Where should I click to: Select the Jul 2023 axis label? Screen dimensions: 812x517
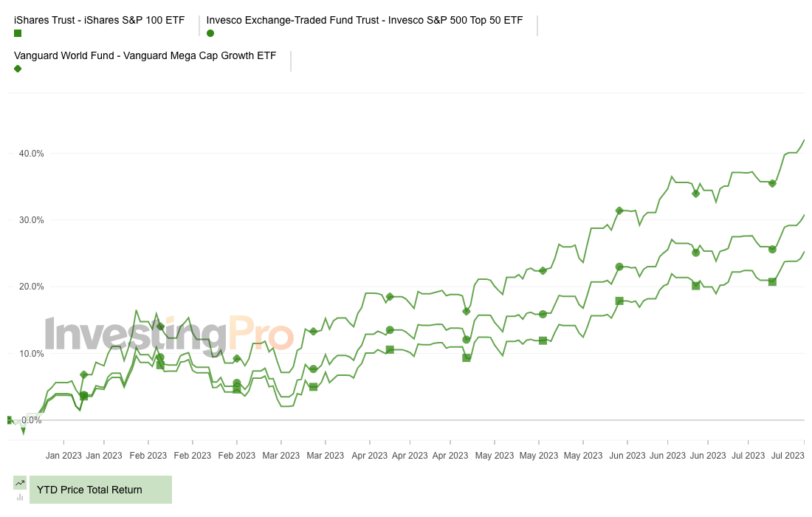click(788, 456)
